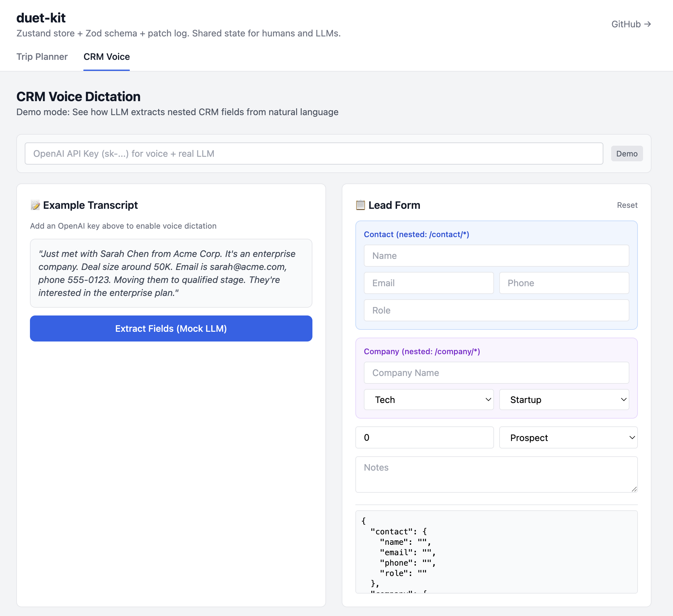Click the Name field in Contact section
The height and width of the screenshot is (616, 673).
coord(496,256)
